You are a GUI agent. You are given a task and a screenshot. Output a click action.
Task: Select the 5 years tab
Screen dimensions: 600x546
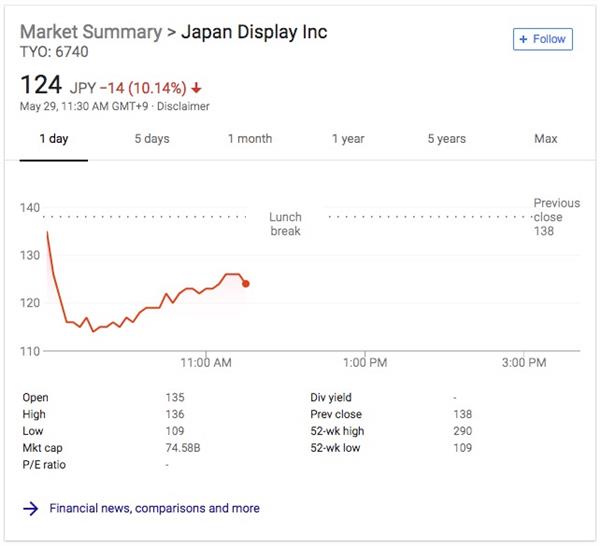pyautogui.click(x=446, y=139)
